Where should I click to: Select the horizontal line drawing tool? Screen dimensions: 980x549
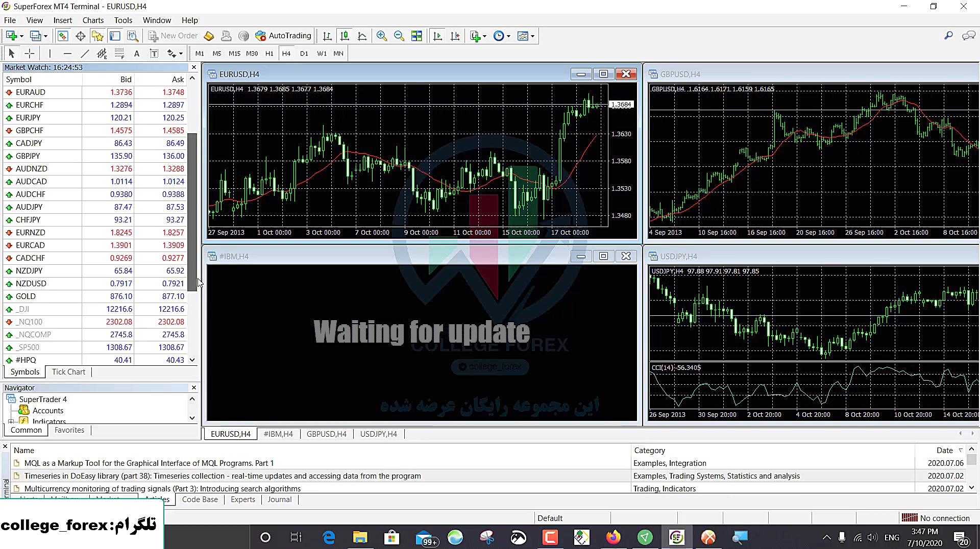(67, 53)
